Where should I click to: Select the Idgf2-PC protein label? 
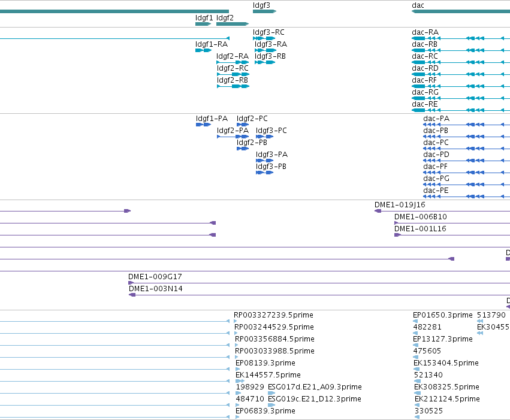[x=252, y=119]
